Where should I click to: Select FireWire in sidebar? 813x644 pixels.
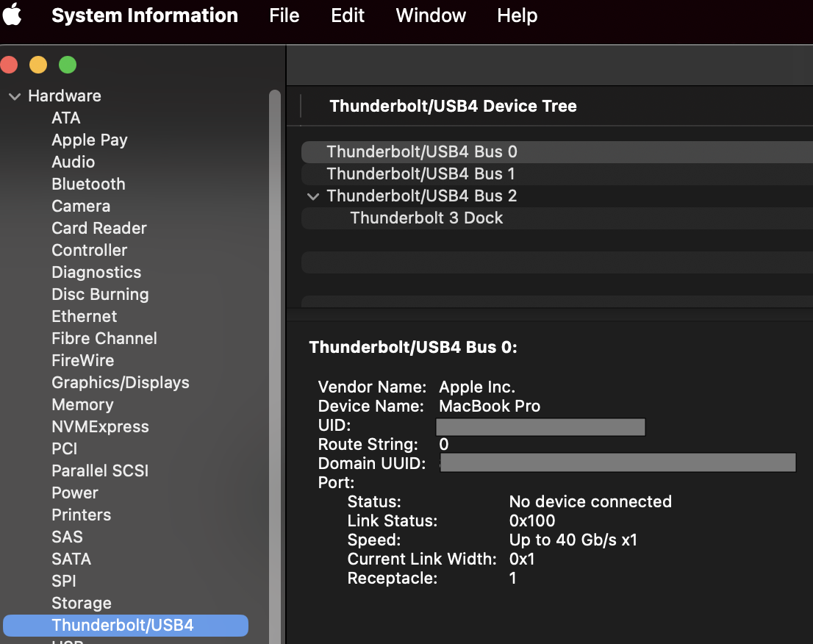[83, 360]
